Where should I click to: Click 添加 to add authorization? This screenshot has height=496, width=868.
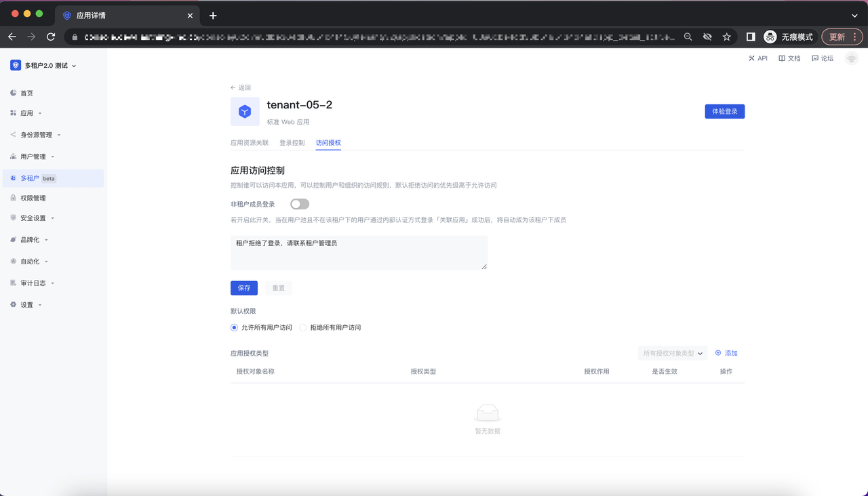[726, 353]
